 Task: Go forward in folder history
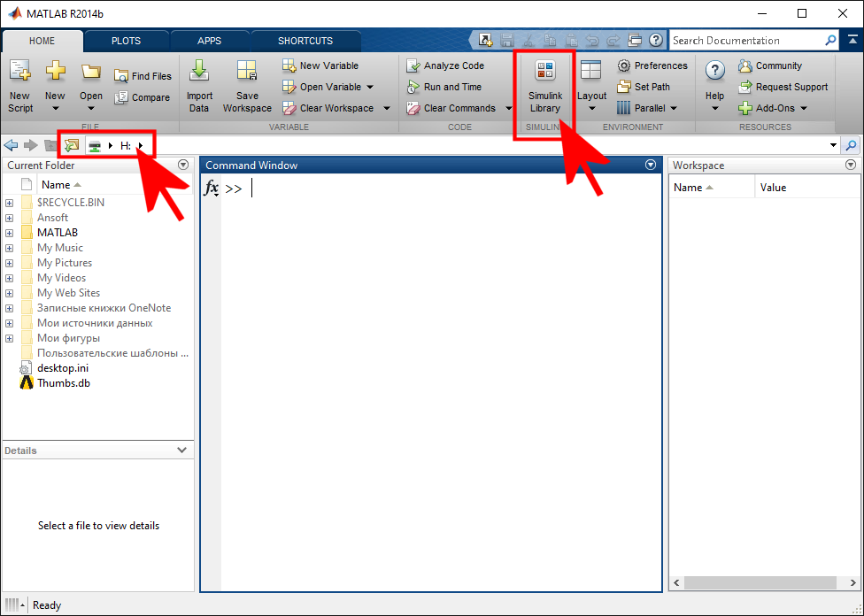click(31, 145)
